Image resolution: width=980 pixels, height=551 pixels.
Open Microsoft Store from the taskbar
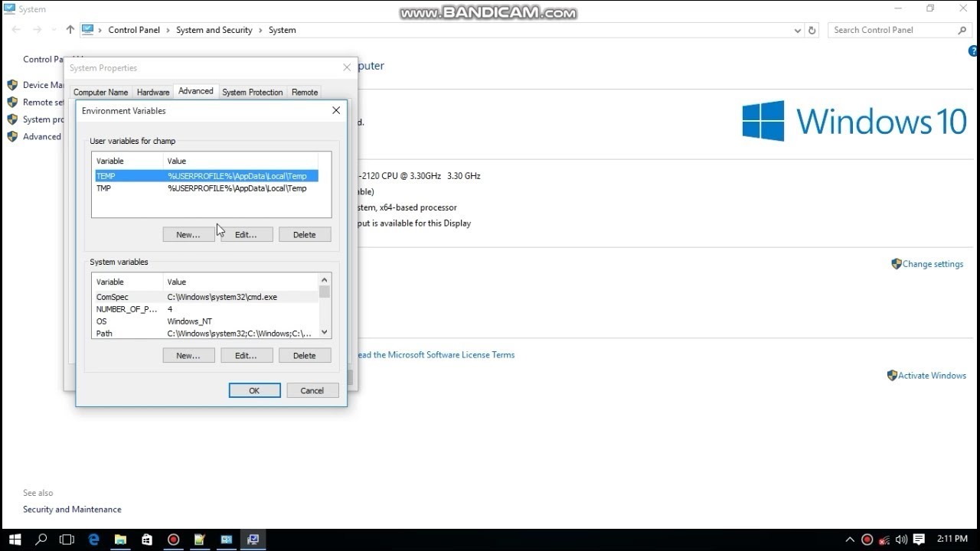pos(147,540)
